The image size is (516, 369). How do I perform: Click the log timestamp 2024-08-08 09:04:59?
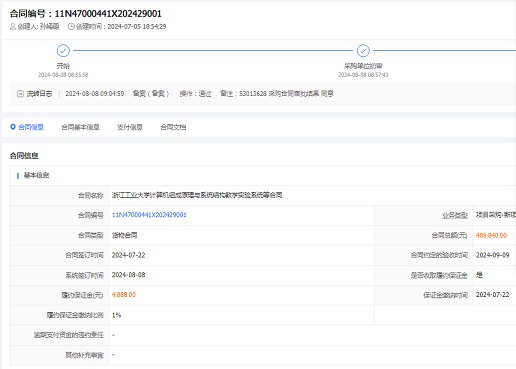pyautogui.click(x=95, y=94)
